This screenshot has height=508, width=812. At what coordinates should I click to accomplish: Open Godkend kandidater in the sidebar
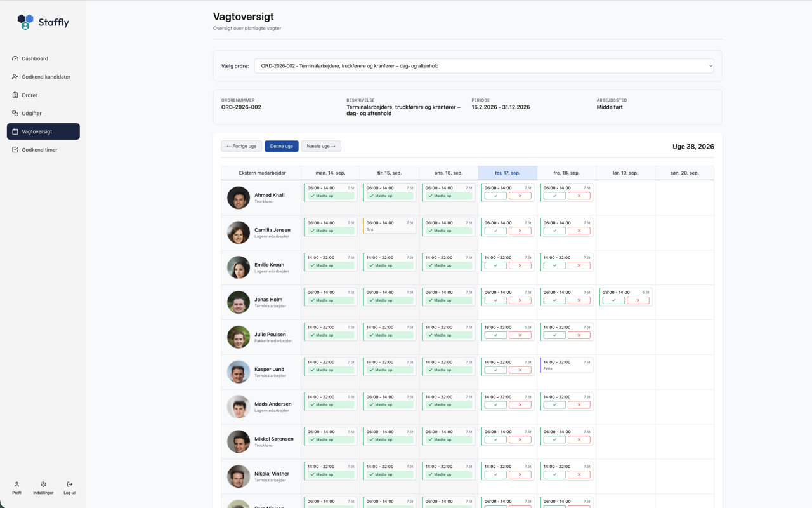click(x=43, y=77)
